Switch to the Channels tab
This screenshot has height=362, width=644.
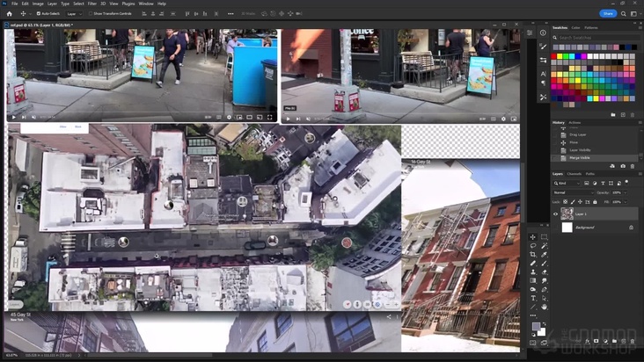pos(574,174)
